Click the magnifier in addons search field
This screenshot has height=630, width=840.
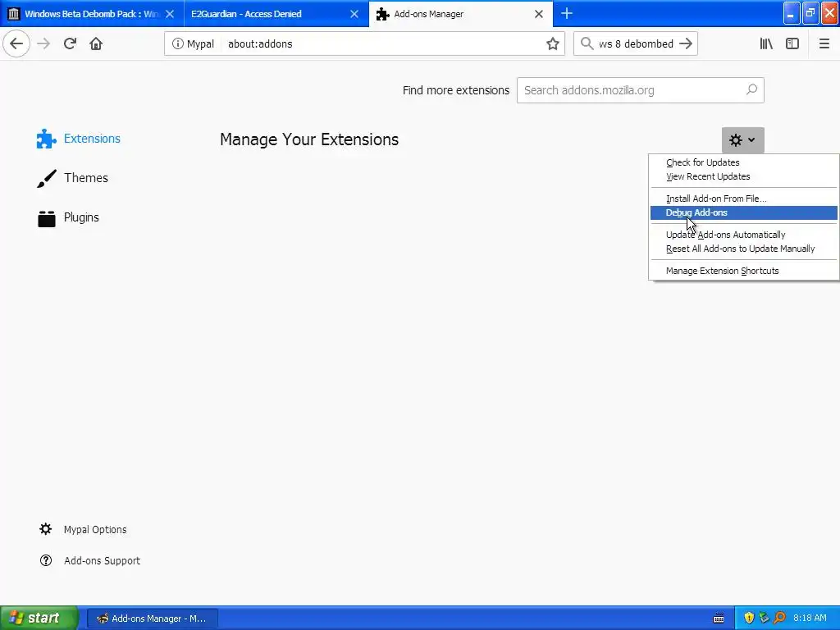click(751, 89)
